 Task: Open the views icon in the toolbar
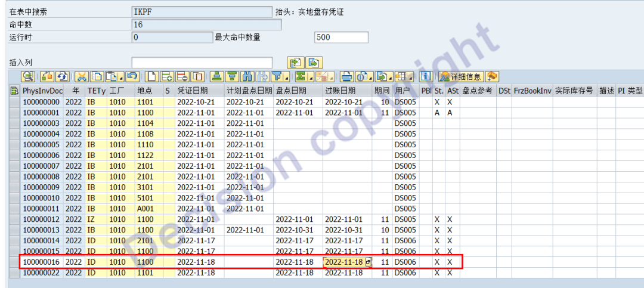pos(363,76)
